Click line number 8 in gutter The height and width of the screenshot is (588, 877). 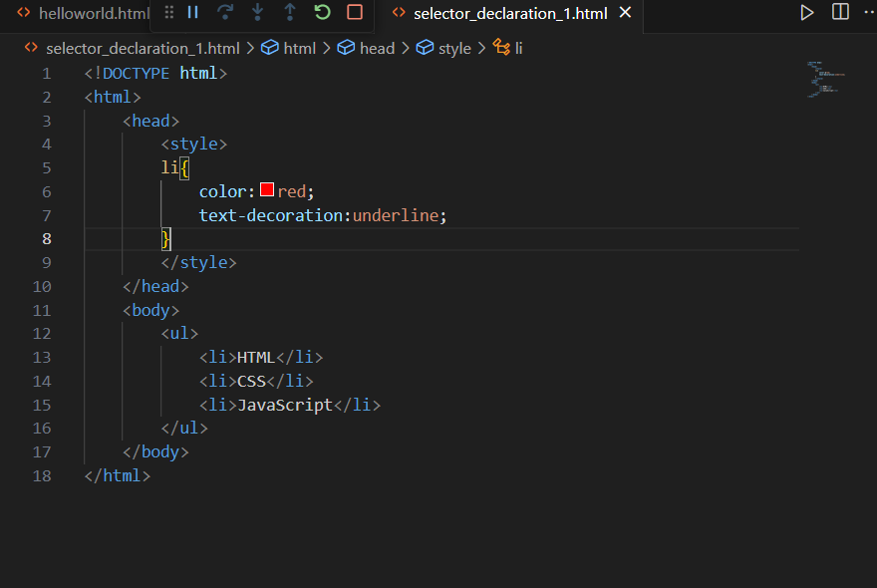tap(47, 239)
